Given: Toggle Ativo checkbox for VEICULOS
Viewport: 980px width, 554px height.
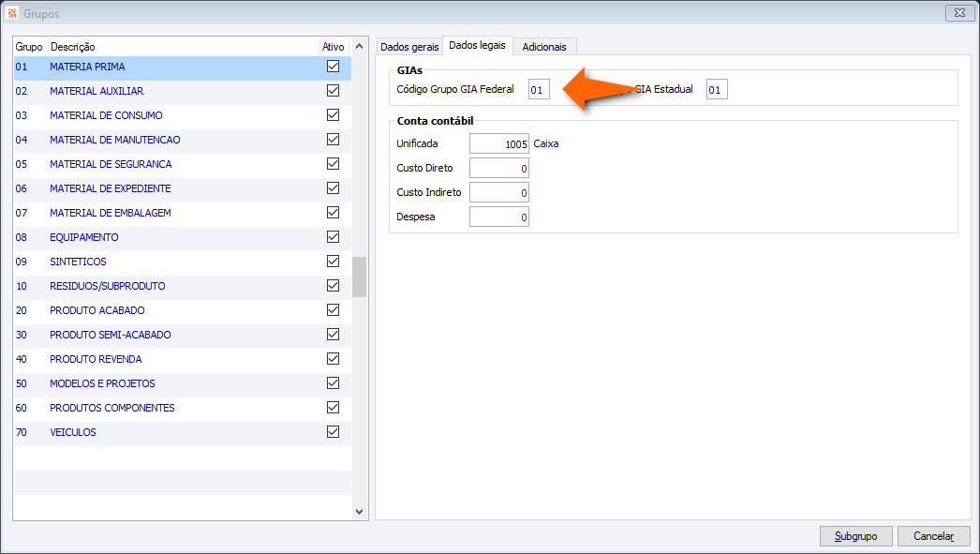Looking at the screenshot, I should click(334, 432).
